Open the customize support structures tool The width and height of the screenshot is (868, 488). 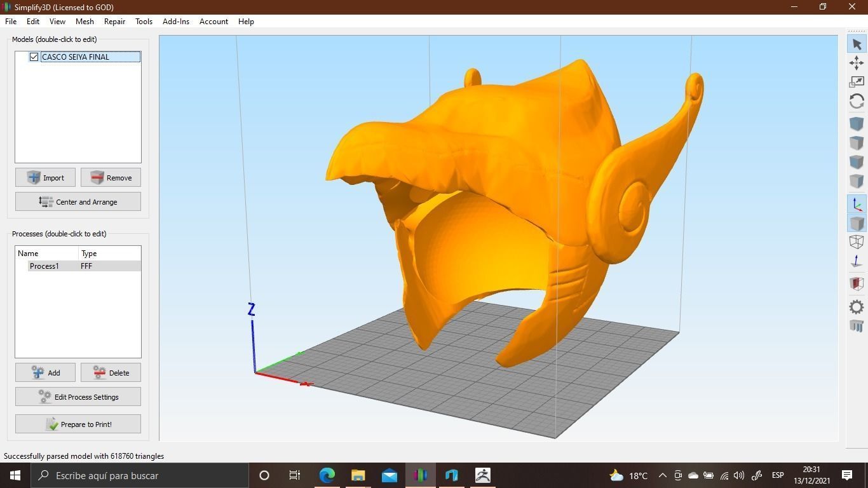pyautogui.click(x=857, y=326)
